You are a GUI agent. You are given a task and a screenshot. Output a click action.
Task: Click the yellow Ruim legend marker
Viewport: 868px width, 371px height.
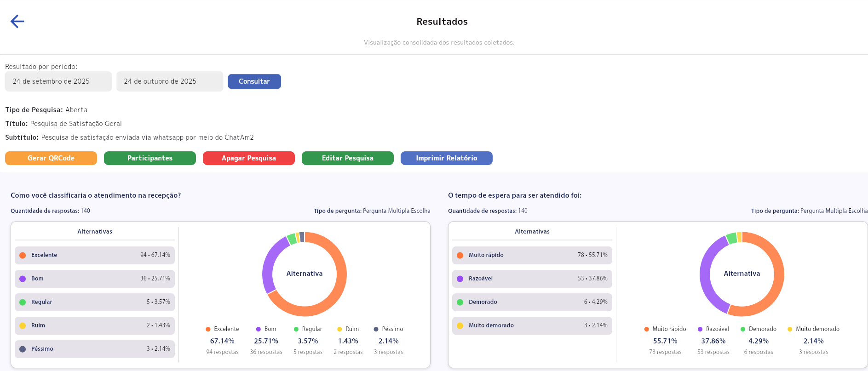tap(339, 329)
